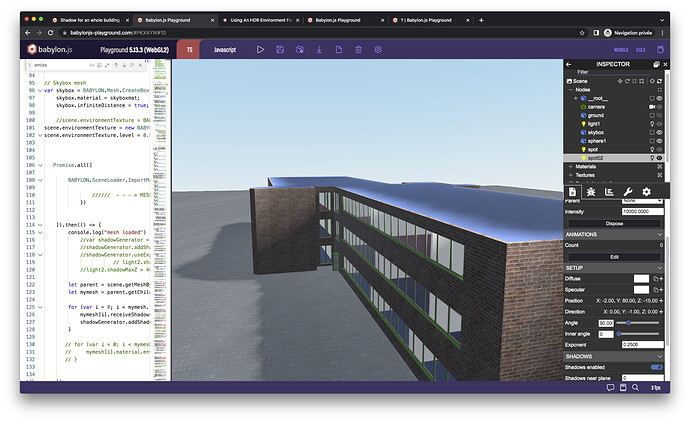690x422 pixels.
Task: Open the Diffuse color swatch
Action: [641, 279]
